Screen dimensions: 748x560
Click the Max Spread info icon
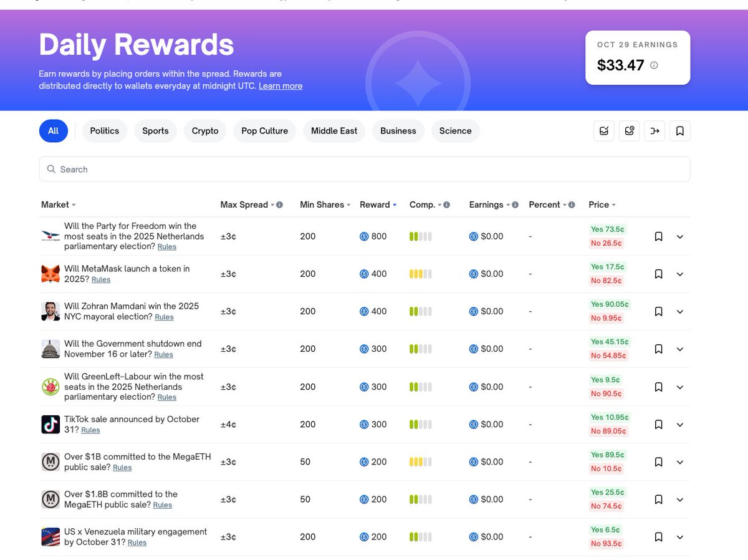(279, 205)
